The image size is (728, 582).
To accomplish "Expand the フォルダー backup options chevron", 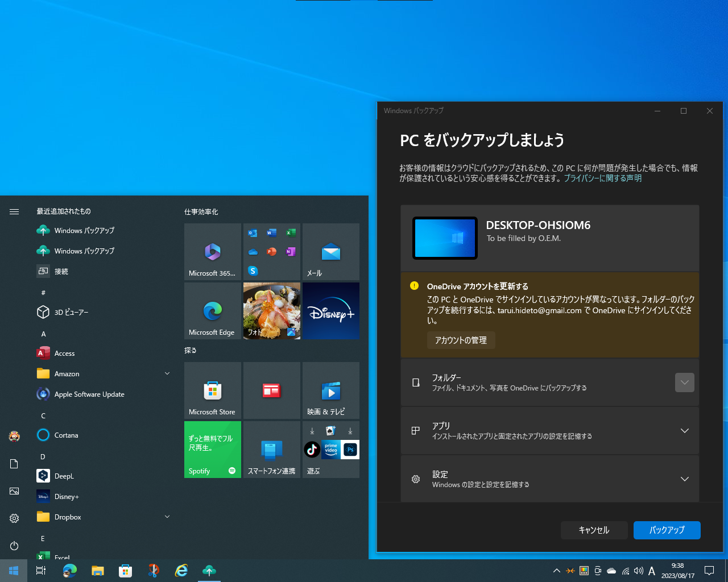I will coord(684,383).
